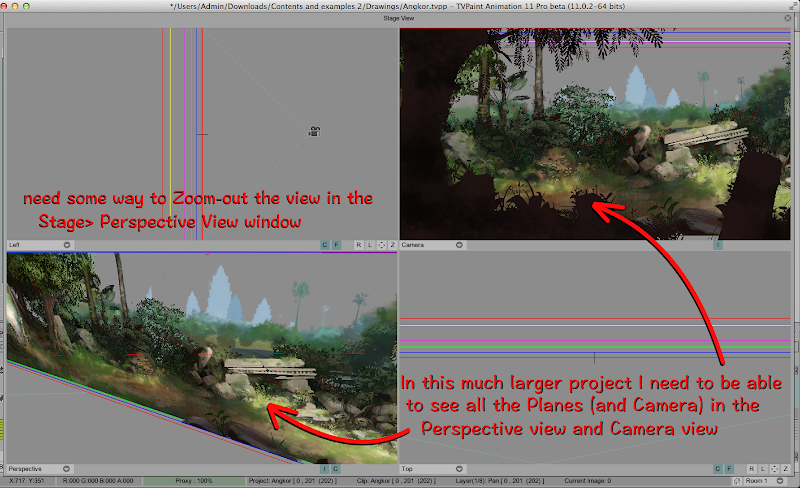Image resolution: width=800 pixels, height=488 pixels.
Task: Click 'Current Image: 0' status text
Action: [587, 481]
